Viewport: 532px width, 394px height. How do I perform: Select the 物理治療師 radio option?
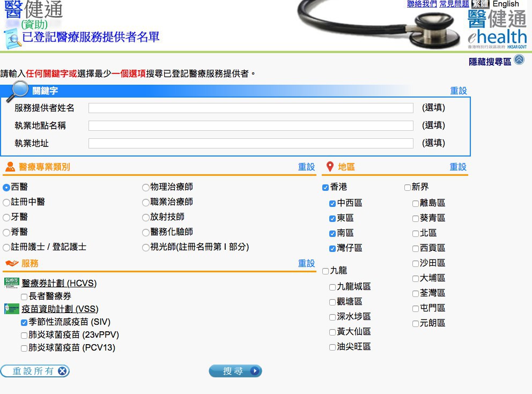(146, 188)
